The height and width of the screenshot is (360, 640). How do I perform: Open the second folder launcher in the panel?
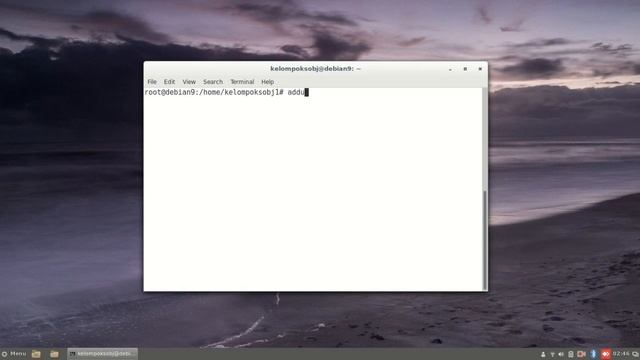(x=54, y=354)
